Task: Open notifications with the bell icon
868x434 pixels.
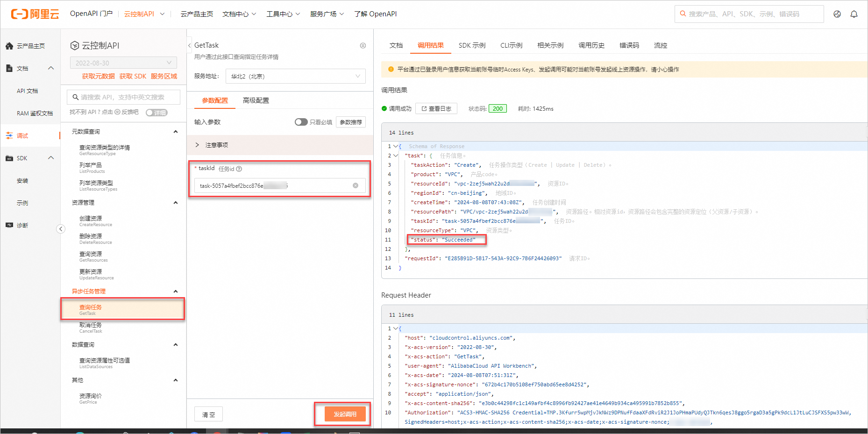Action: pos(854,14)
